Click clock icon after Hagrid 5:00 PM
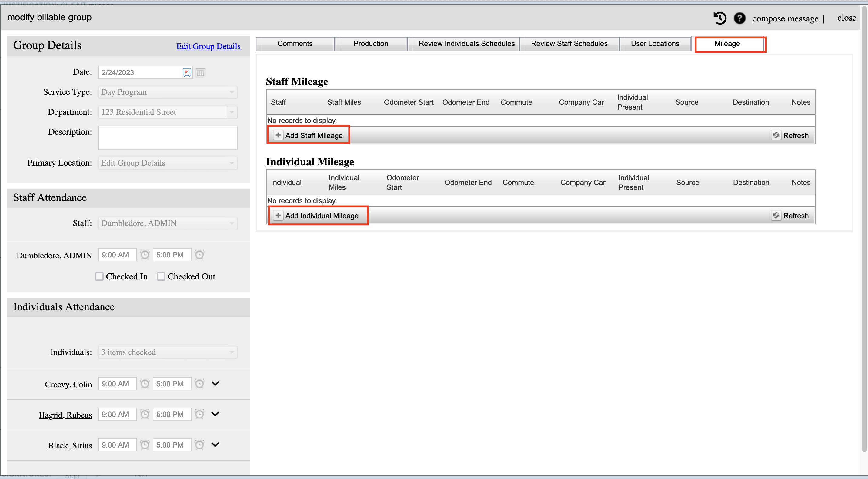Image resolution: width=868 pixels, height=479 pixels. 199,414
